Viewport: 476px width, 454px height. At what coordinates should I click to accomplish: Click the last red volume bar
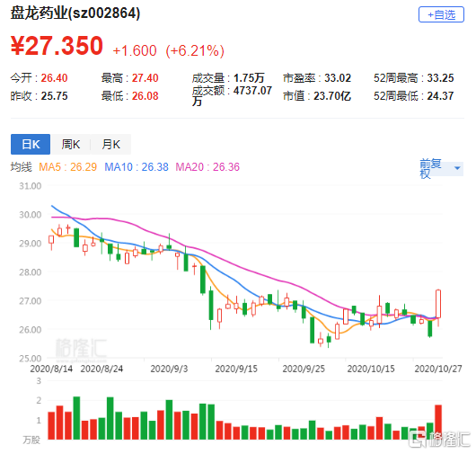(438, 423)
